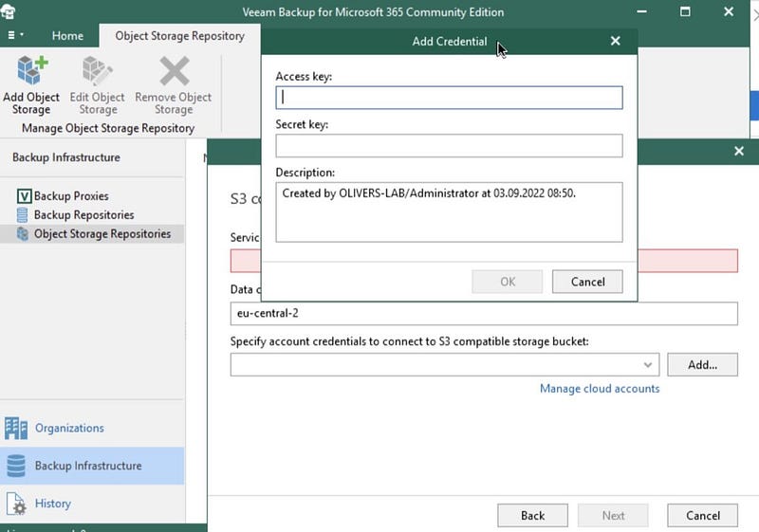
Task: Click the Organizations buildings icon
Action: 16,428
